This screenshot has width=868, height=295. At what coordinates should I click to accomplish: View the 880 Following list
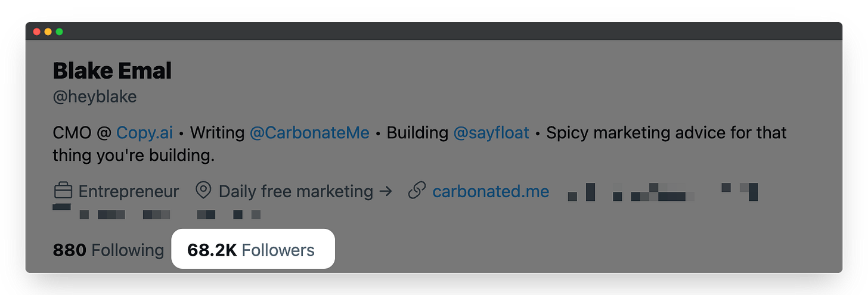[x=108, y=250]
